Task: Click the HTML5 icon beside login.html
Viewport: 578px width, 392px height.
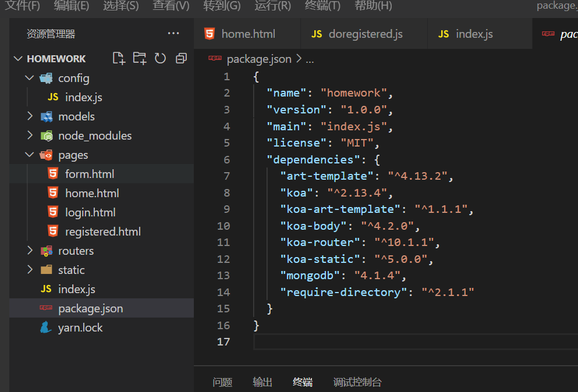Action: coord(53,212)
